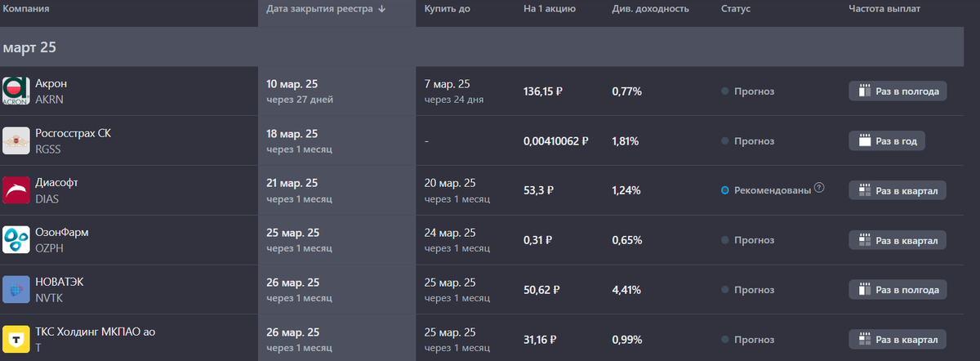Click the Частота выплат column header
The image size is (980, 361).
(x=885, y=9)
